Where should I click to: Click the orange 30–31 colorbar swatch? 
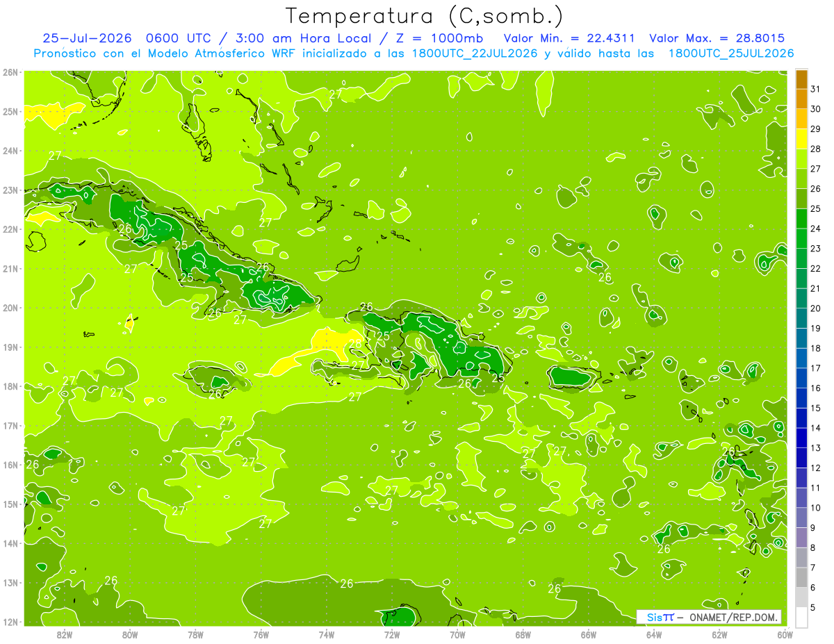click(801, 99)
